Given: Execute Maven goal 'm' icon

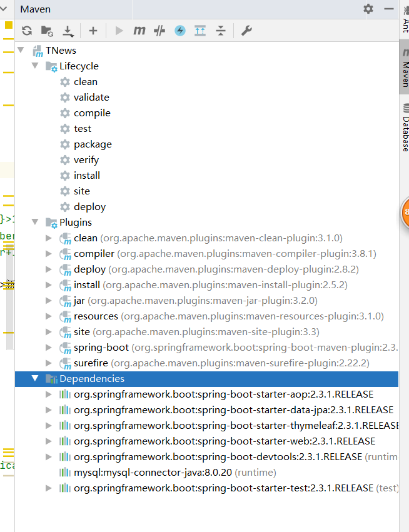Looking at the screenshot, I should coord(139,31).
